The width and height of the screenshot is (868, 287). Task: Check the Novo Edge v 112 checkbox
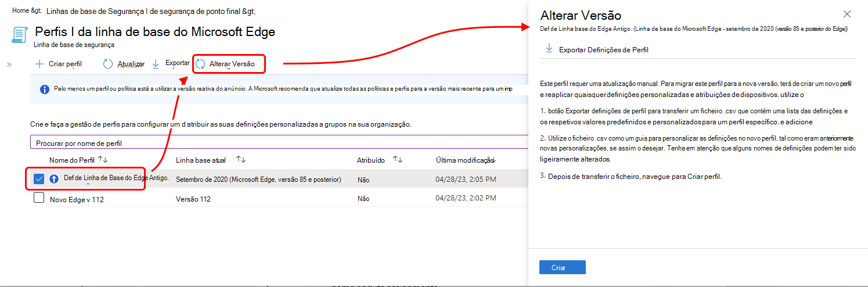click(39, 199)
